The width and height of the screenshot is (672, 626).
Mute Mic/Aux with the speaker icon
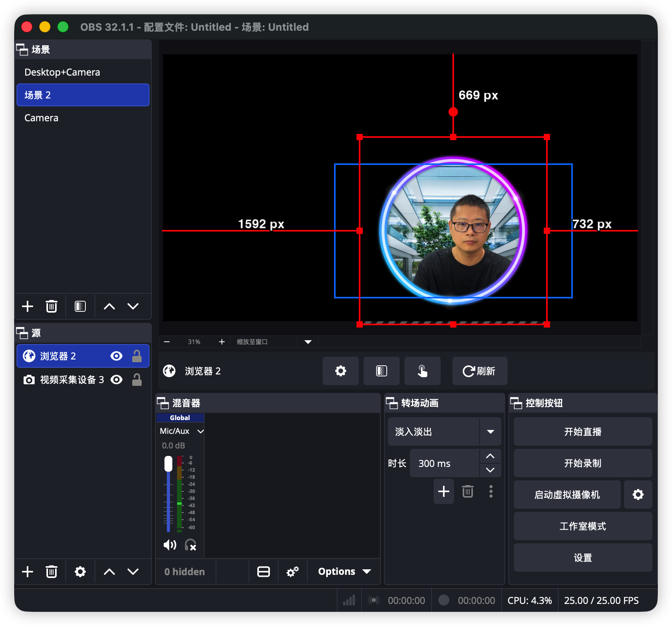[x=170, y=545]
